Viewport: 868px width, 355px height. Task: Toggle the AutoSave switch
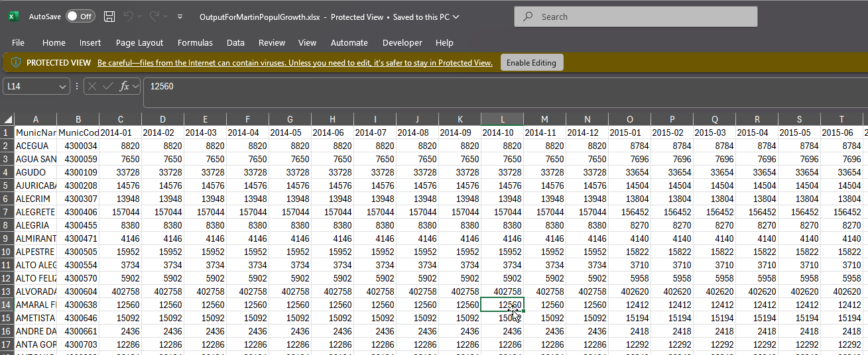80,17
